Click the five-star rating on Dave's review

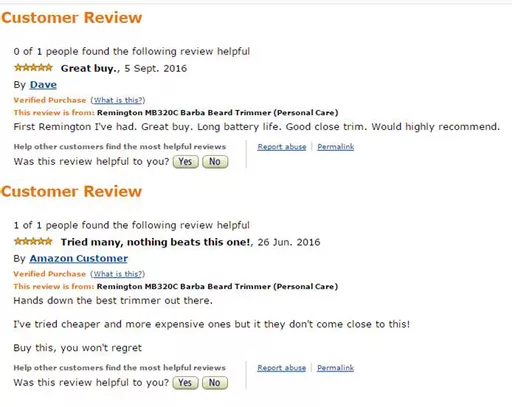(33, 68)
